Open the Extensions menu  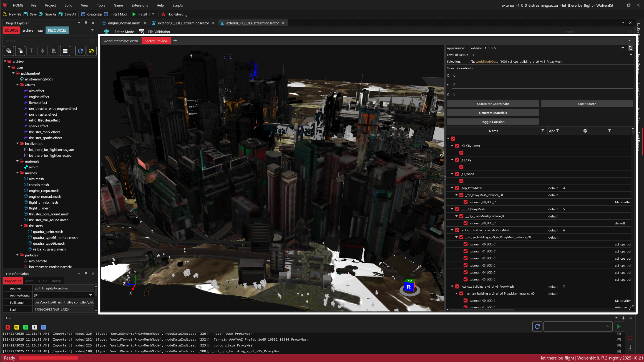click(140, 5)
